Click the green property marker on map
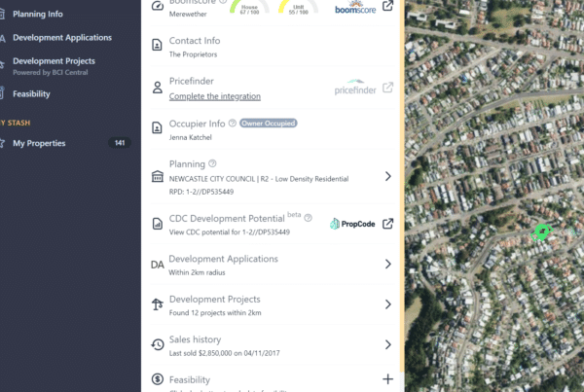The image size is (584, 392). pyautogui.click(x=542, y=232)
